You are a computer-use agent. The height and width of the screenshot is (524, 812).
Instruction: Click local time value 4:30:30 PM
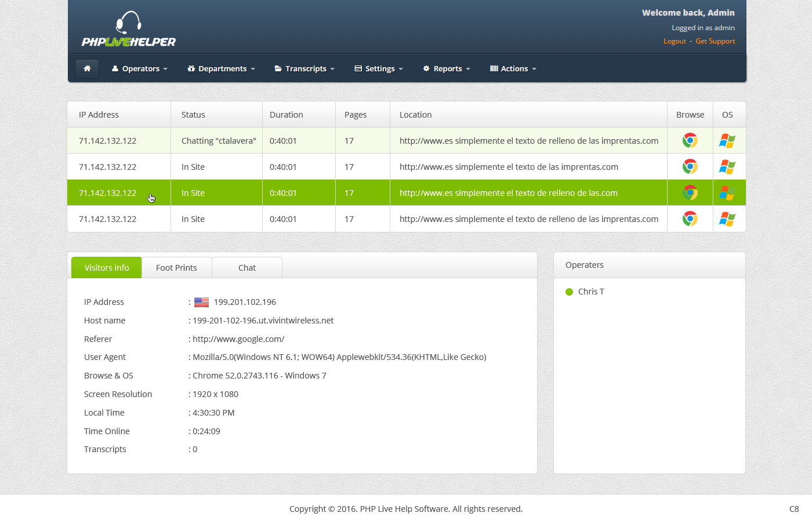213,413
